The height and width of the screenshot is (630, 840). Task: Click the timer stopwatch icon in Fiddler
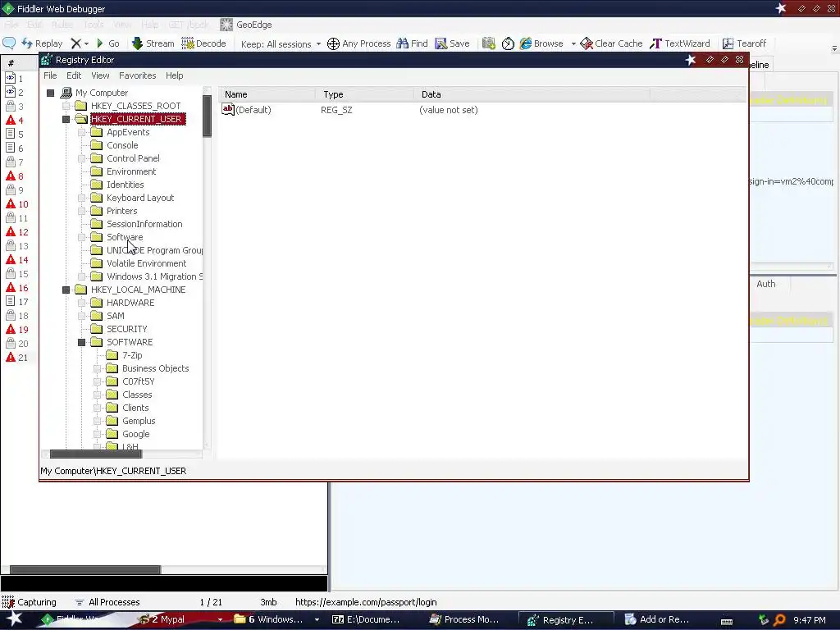(x=508, y=43)
